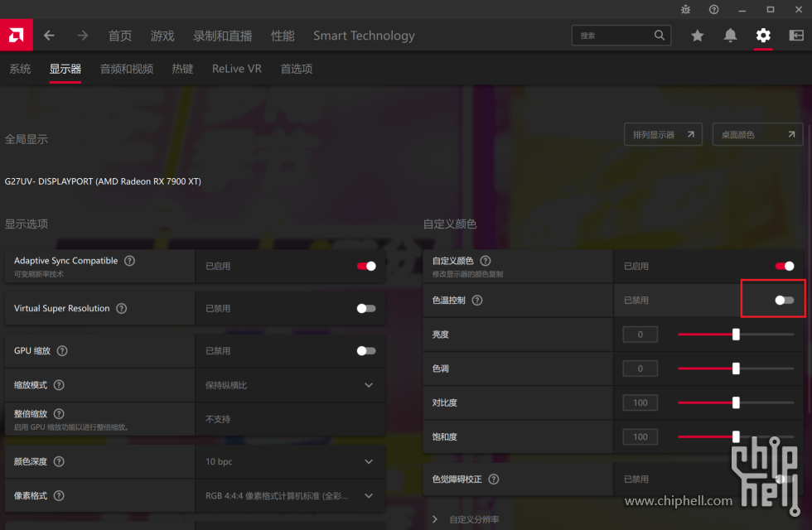Viewport: 812px width, 530px height.
Task: Show help for Adaptive Sync Compatible
Action: tap(129, 260)
